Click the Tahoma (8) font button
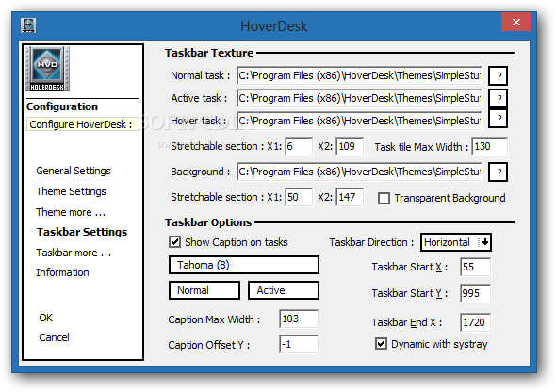 click(244, 265)
